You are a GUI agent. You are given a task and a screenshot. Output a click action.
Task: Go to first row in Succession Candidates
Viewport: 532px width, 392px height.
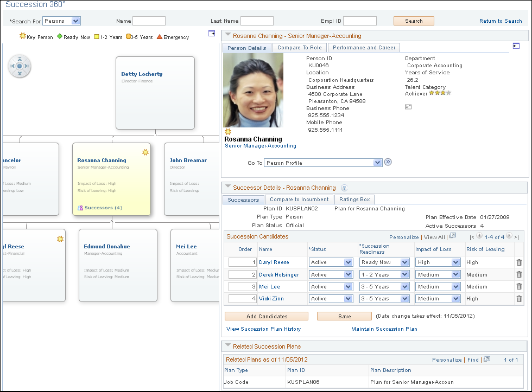coord(472,237)
